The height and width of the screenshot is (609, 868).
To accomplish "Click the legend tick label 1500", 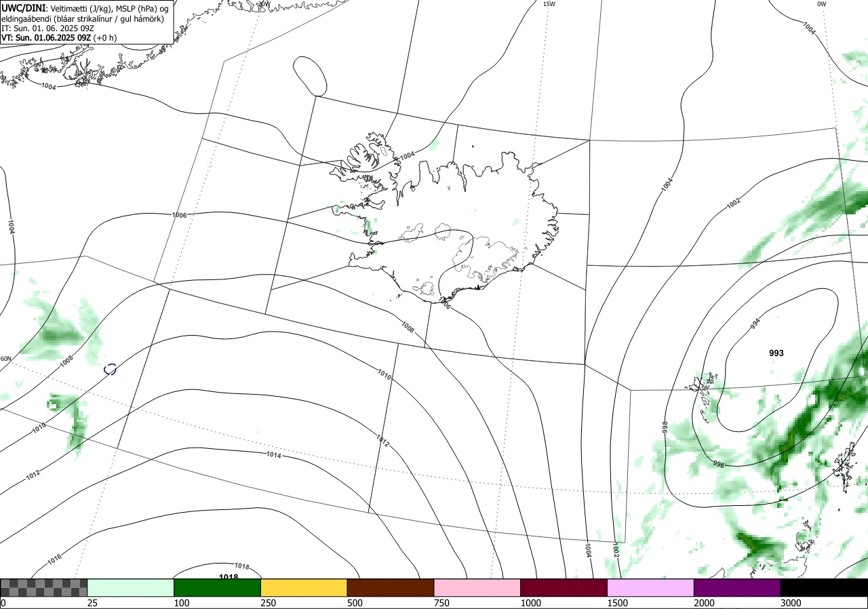I will 617,603.
